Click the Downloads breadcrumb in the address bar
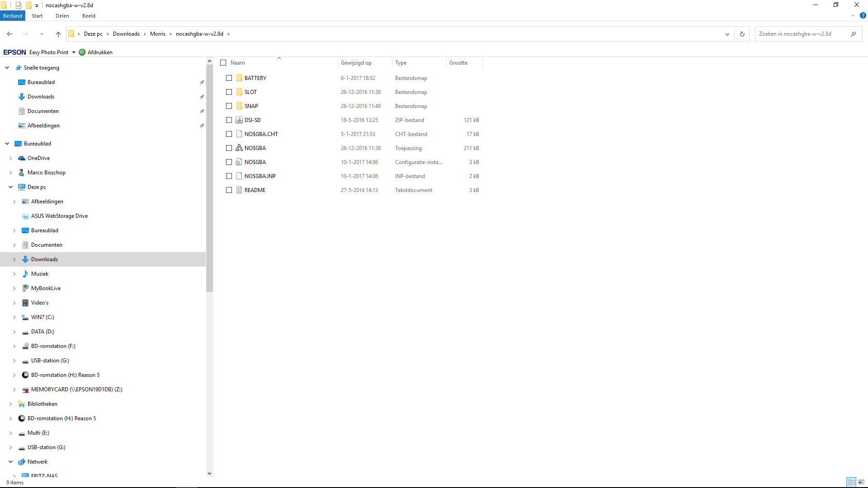This screenshot has width=868, height=488. tap(126, 34)
